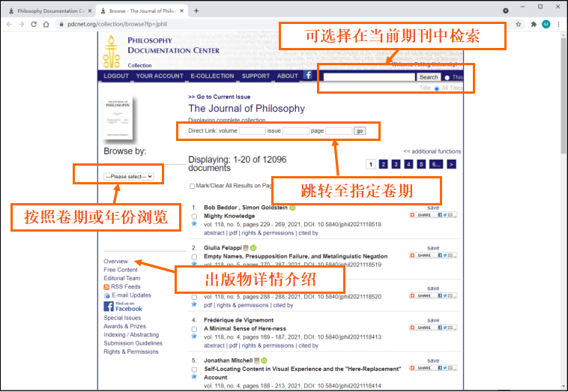The height and width of the screenshot is (392, 568).
Task: Save the Mighty Knowledge article
Action: [433, 208]
